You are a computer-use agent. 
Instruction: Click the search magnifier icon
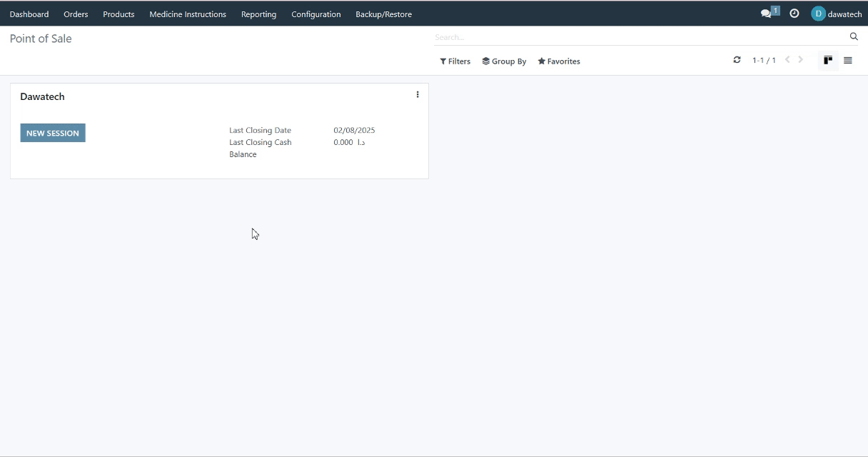[x=854, y=36]
